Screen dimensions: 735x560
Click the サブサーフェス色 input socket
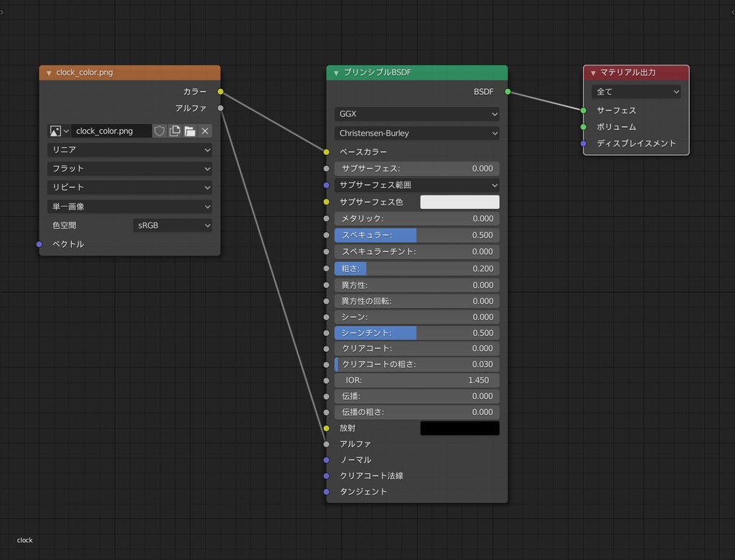pyautogui.click(x=327, y=202)
